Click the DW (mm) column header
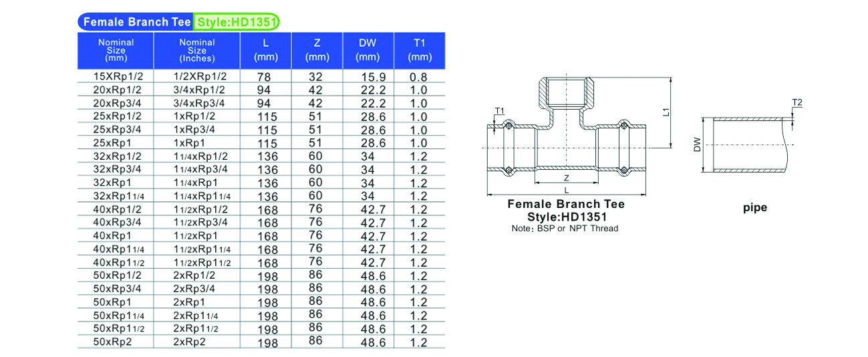This screenshot has width=868, height=357. point(368,50)
